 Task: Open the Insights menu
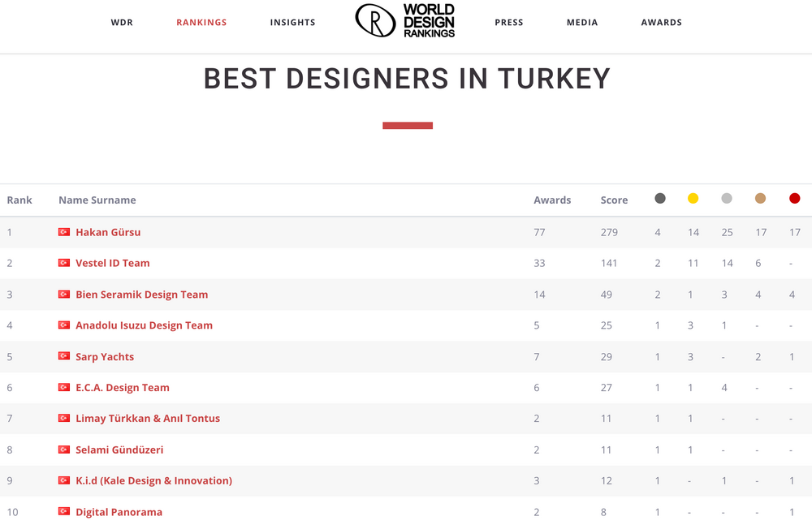click(292, 23)
